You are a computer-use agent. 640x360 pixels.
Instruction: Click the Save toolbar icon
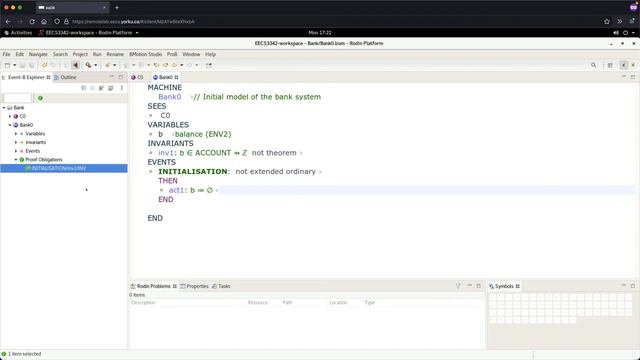(22, 65)
